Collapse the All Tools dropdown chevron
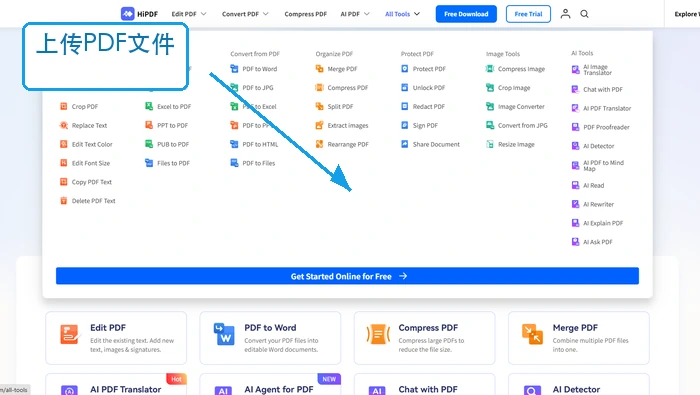The width and height of the screenshot is (700, 395). [x=417, y=14]
